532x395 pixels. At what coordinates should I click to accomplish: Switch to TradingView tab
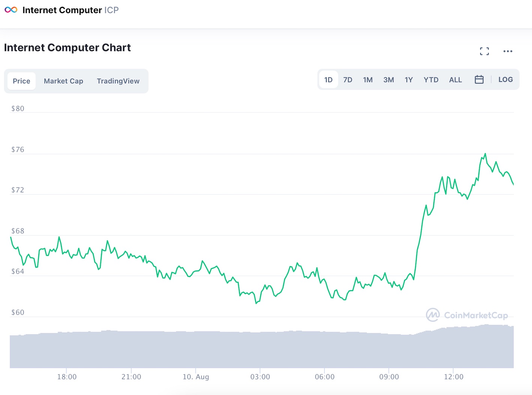pyautogui.click(x=118, y=81)
